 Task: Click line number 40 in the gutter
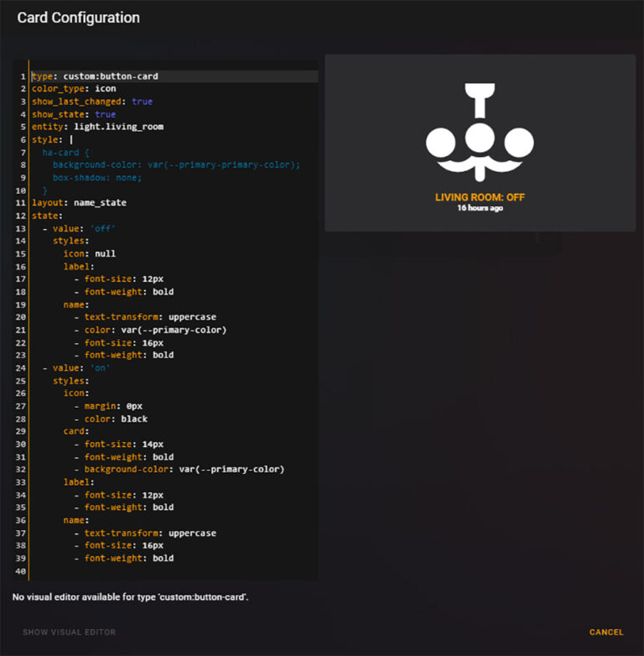pyautogui.click(x=21, y=571)
